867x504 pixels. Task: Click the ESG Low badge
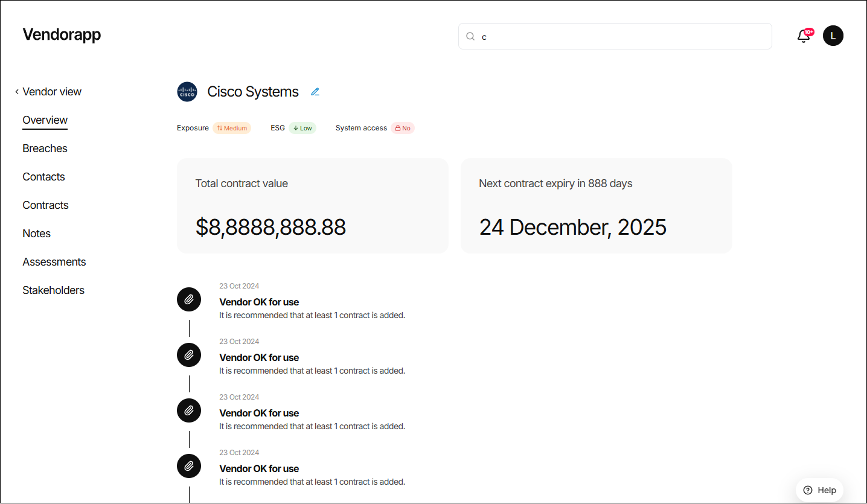pyautogui.click(x=302, y=128)
